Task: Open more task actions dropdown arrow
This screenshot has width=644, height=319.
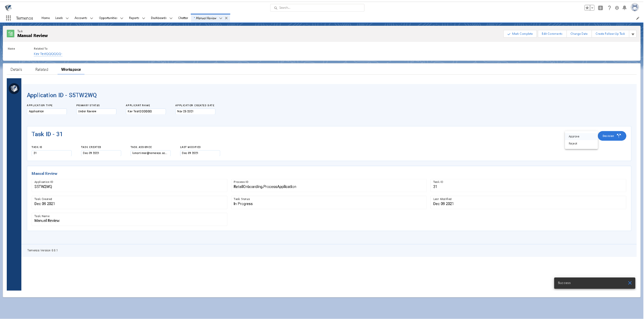Action: (633, 34)
